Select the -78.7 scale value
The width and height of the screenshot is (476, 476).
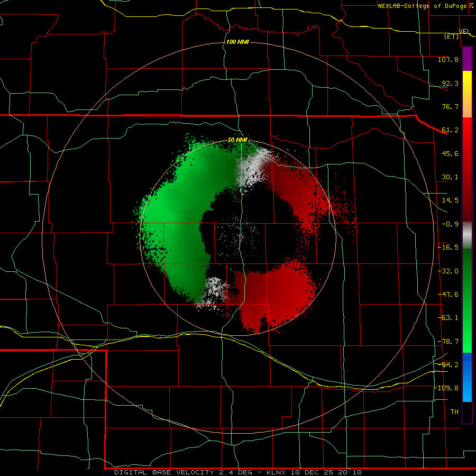point(448,342)
